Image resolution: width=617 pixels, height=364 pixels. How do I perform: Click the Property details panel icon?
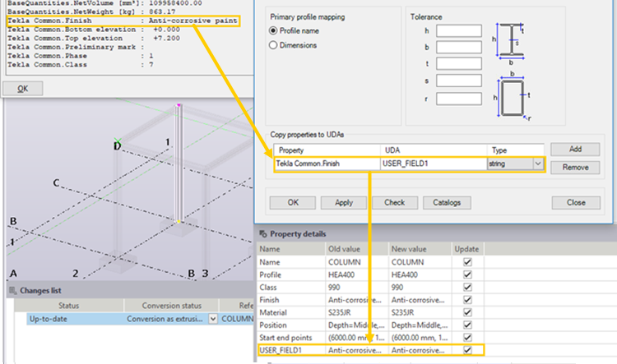[263, 233]
